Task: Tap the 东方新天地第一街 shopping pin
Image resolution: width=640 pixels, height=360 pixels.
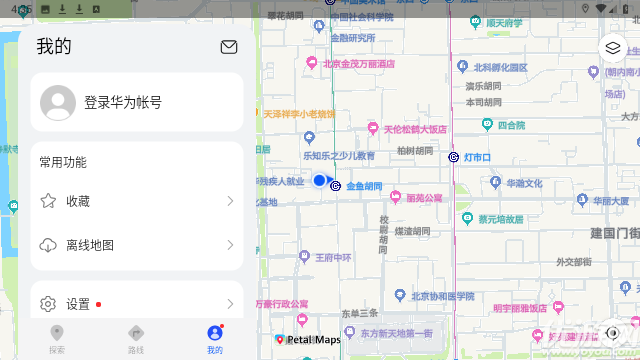Action: coord(349,332)
